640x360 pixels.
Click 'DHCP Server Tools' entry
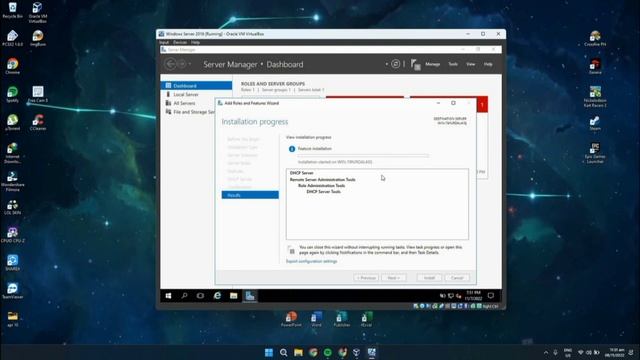pyautogui.click(x=324, y=191)
